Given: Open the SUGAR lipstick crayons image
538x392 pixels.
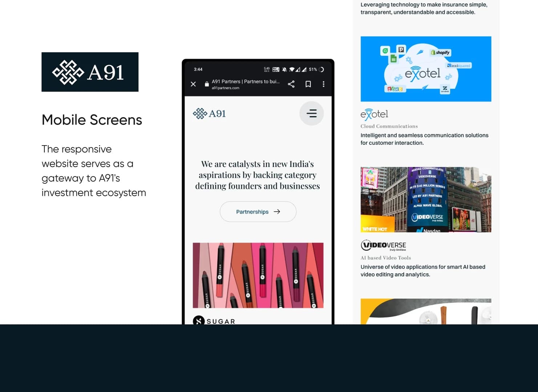Looking at the screenshot, I should pos(258,275).
